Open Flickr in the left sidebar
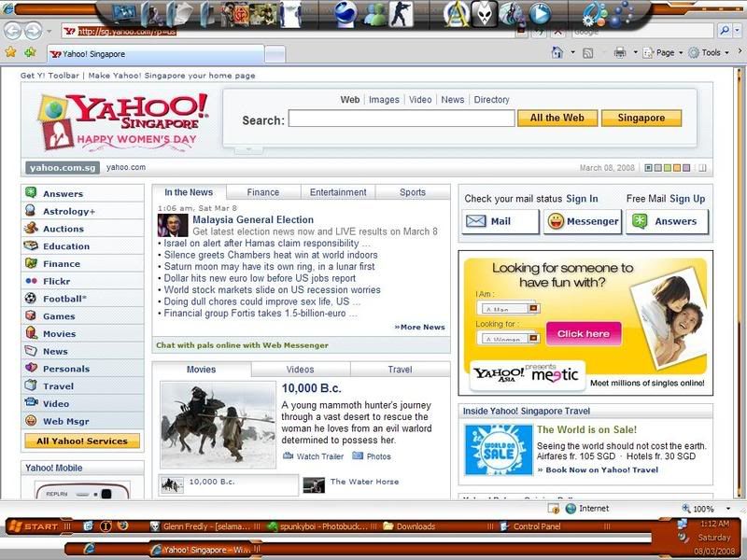 [57, 282]
